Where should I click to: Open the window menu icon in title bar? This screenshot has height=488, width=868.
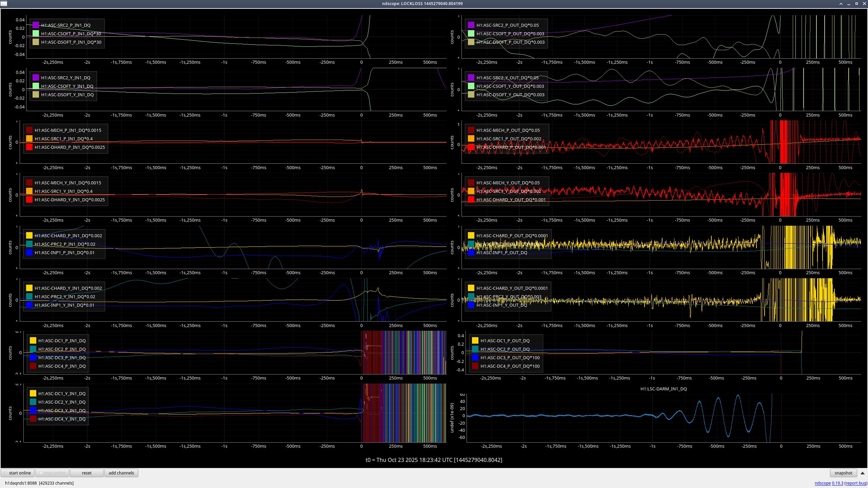coord(4,4)
